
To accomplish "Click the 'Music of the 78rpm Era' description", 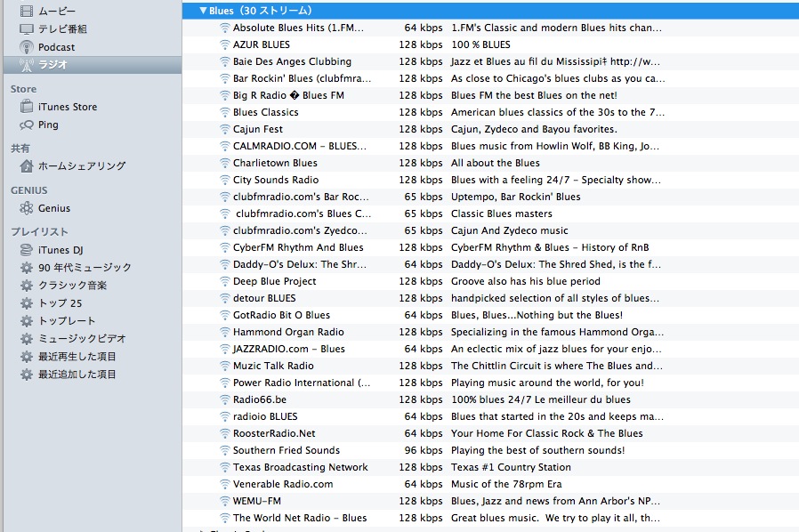I will (x=506, y=484).
